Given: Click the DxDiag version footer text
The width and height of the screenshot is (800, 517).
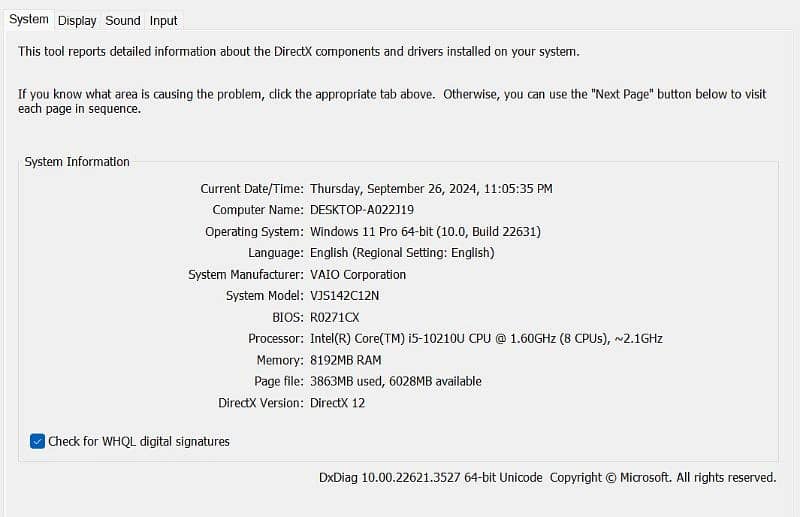Looking at the screenshot, I should click(547, 477).
